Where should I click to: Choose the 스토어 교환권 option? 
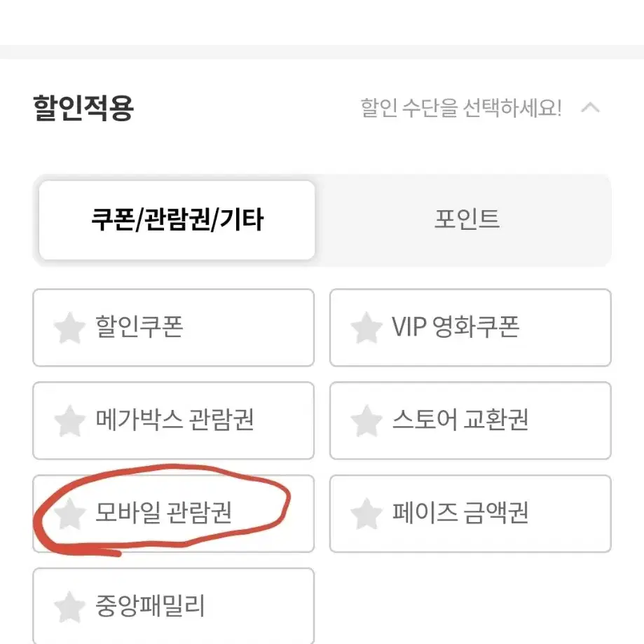(470, 420)
